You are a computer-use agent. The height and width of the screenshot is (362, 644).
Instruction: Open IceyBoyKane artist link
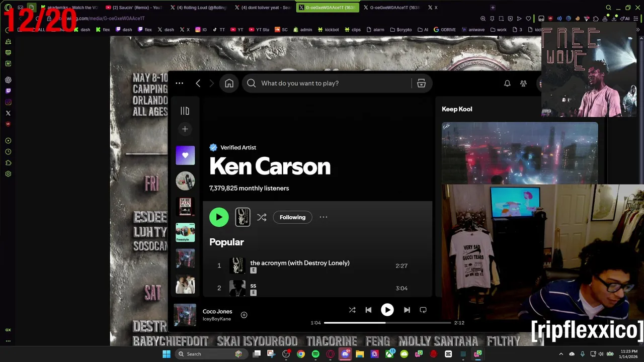[x=217, y=319]
